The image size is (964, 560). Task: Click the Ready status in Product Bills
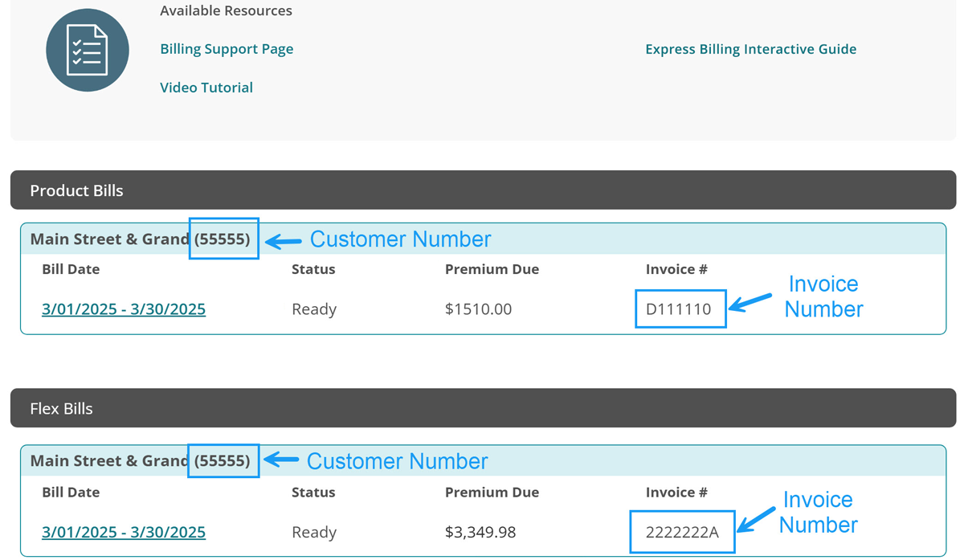coord(314,309)
